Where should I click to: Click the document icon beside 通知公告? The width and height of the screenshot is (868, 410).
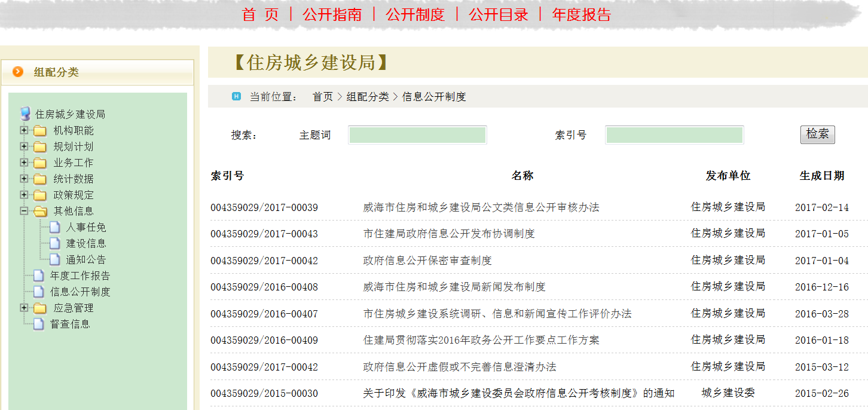[55, 260]
